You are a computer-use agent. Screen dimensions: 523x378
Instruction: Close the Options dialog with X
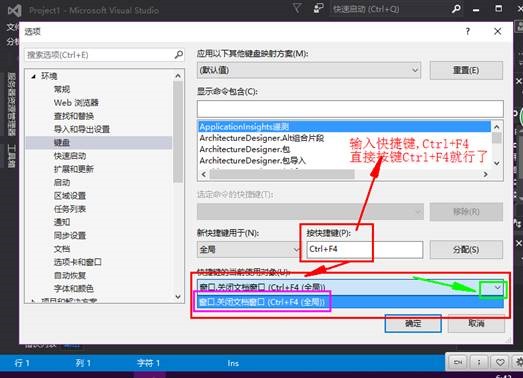(498, 31)
